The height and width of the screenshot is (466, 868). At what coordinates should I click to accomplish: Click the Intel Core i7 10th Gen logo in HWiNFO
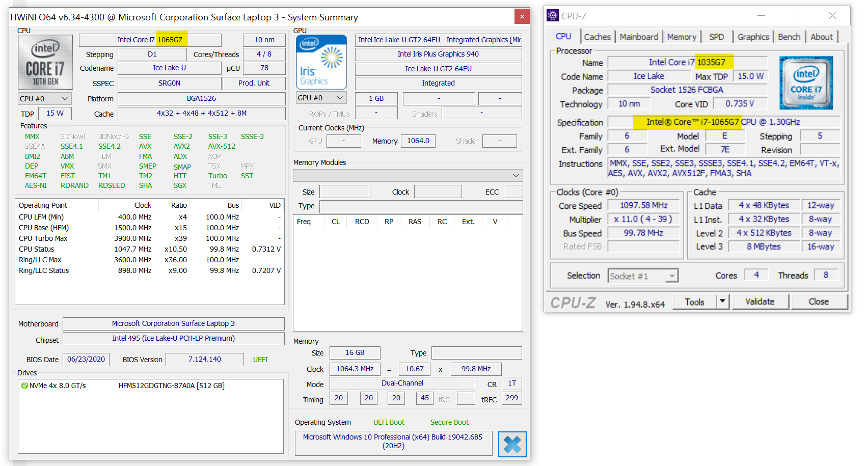[45, 62]
